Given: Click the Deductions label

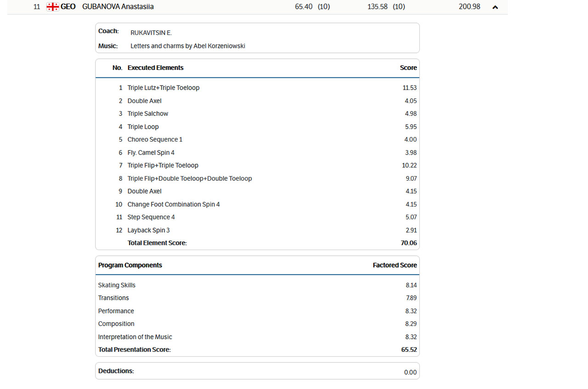Looking at the screenshot, I should [x=116, y=371].
